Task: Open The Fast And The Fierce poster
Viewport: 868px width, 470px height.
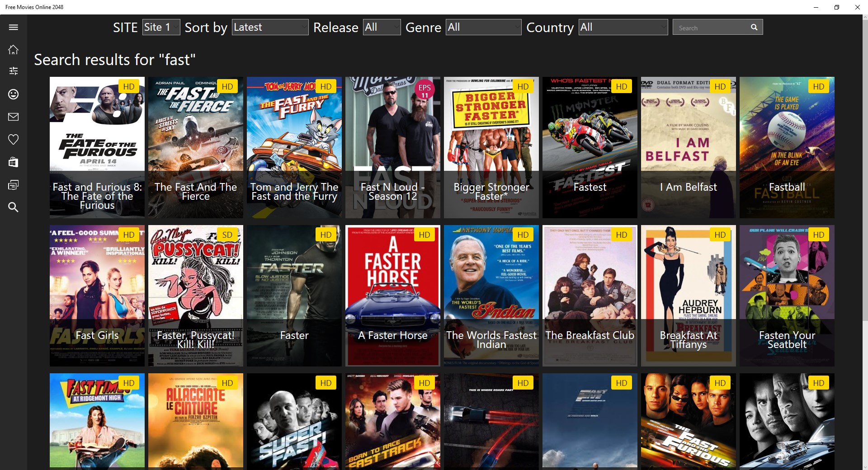Action: click(x=196, y=147)
